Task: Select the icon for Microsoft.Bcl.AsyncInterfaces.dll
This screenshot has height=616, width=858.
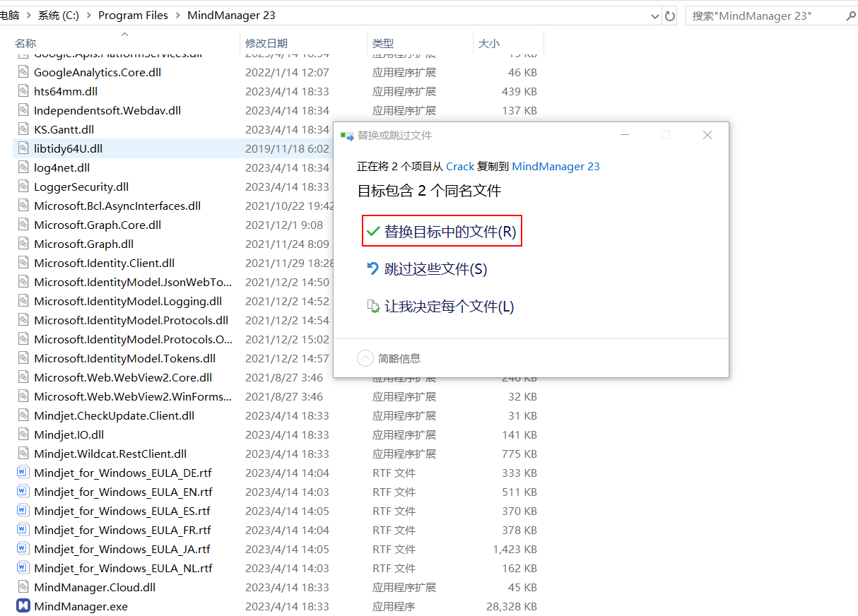Action: tap(23, 206)
